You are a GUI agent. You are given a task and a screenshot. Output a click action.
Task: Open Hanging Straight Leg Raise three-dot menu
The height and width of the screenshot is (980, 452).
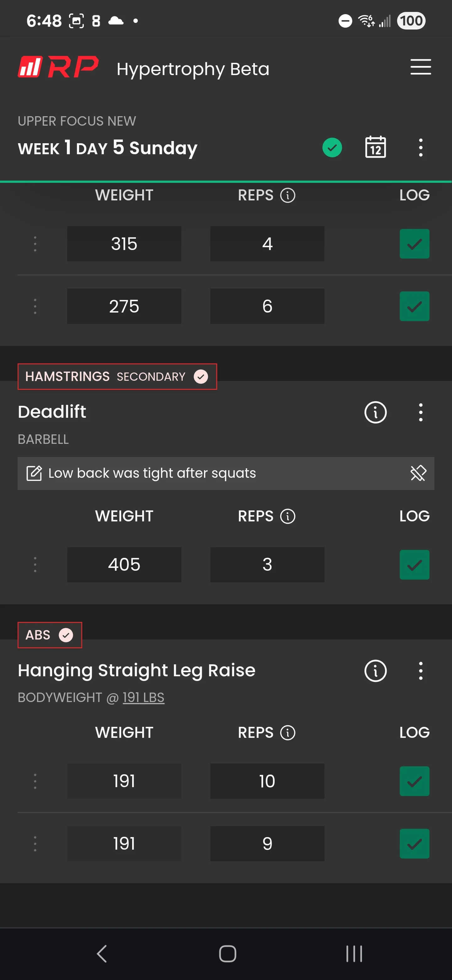420,670
